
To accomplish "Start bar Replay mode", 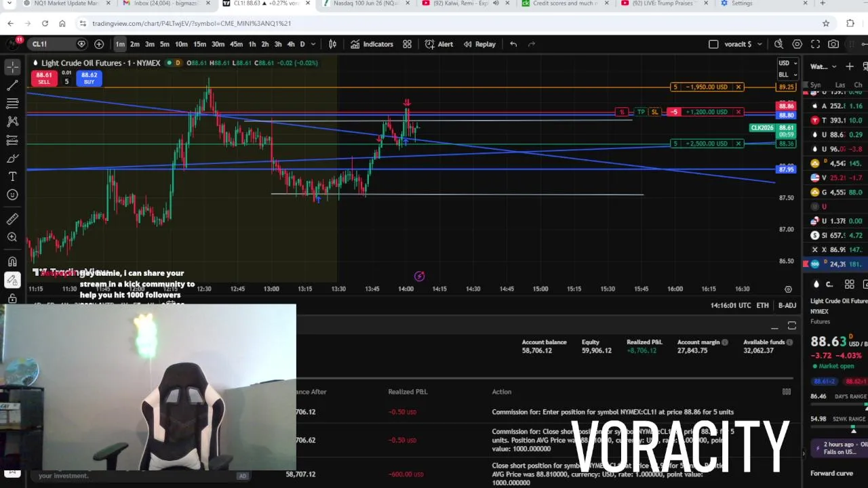I will pyautogui.click(x=479, y=44).
